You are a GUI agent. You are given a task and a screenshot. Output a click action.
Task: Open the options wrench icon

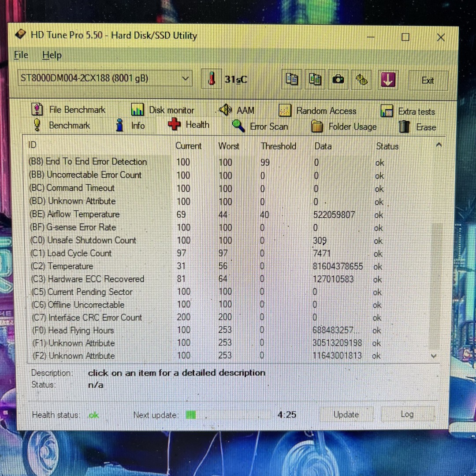pos(362,80)
